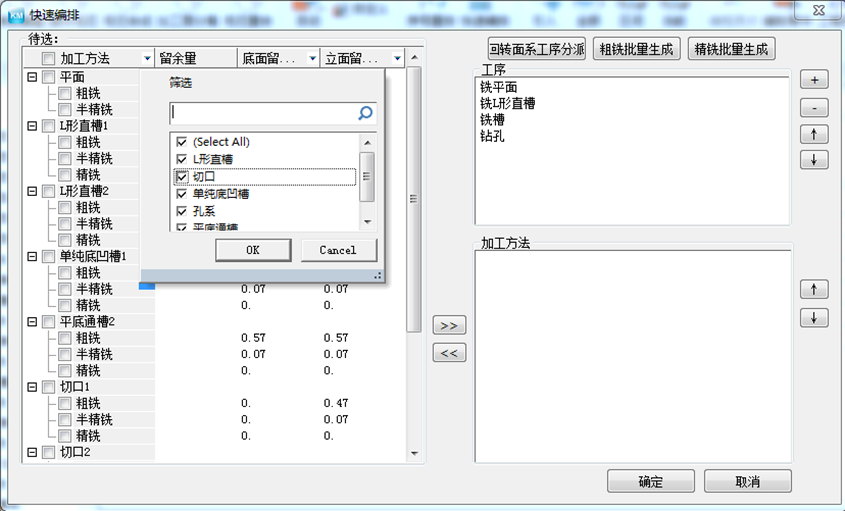Collapse the 切口1 tree node
Screen dimensions: 845x511
point(33,387)
